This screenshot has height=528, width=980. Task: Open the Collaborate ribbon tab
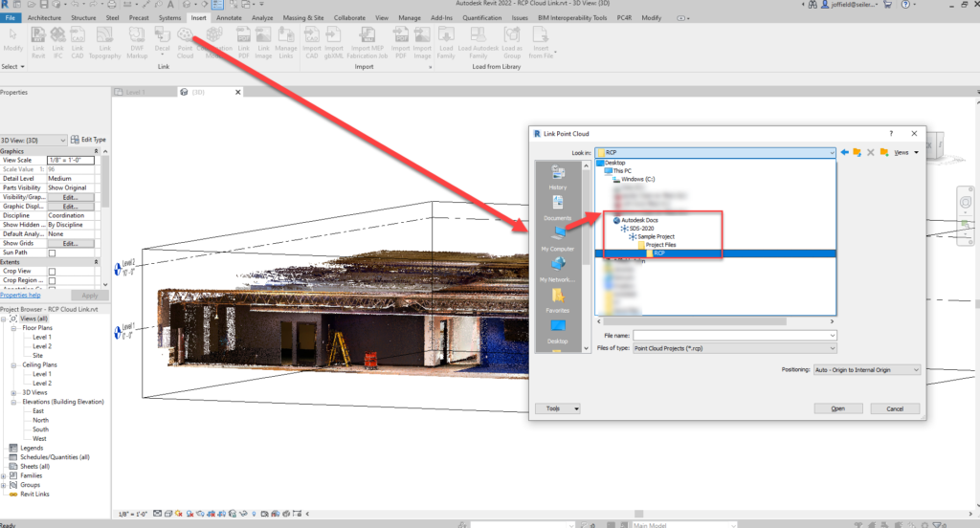point(349,18)
